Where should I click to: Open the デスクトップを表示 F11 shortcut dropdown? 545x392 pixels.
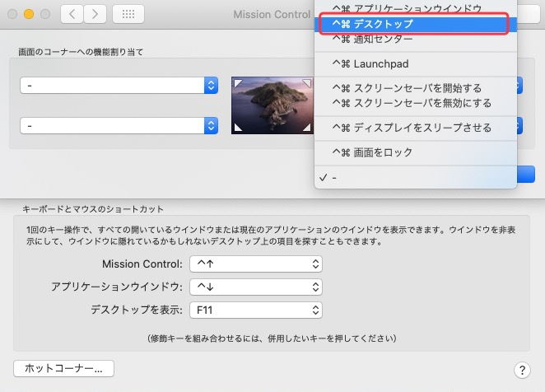click(256, 310)
